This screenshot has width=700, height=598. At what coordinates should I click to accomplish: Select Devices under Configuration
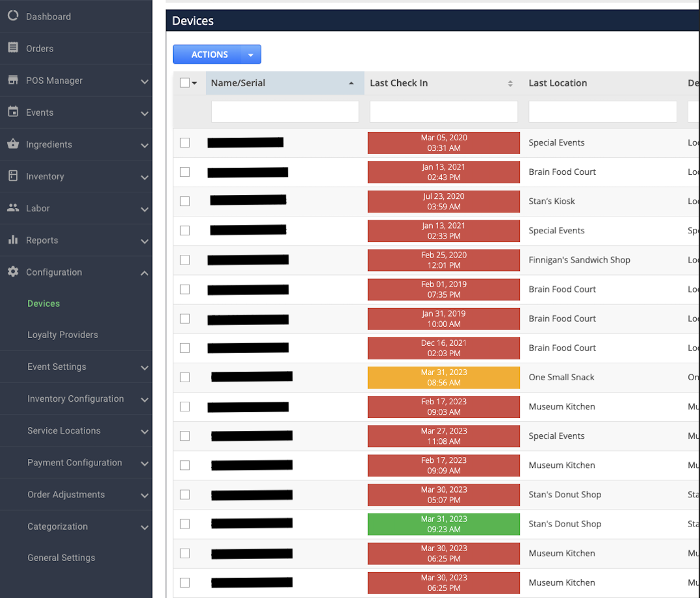(44, 304)
